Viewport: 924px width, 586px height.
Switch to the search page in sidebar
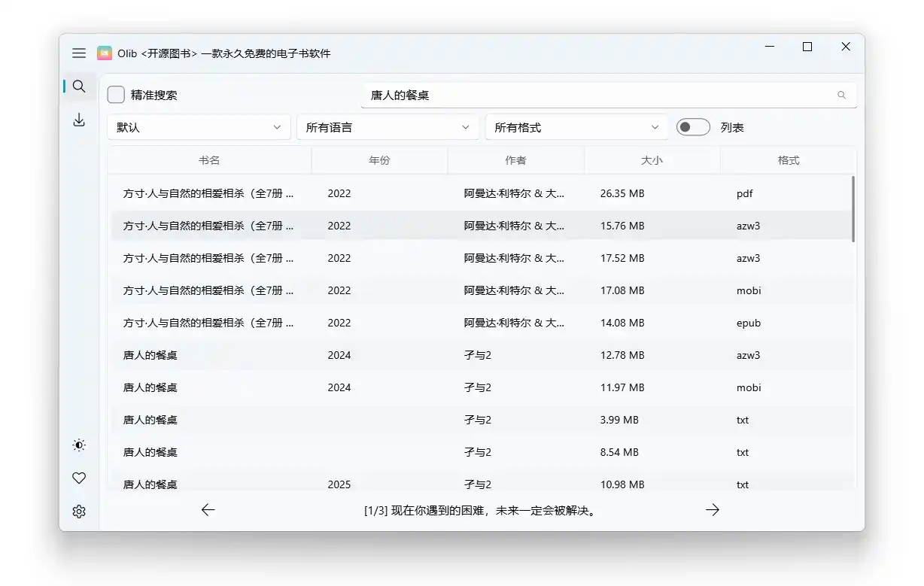79,87
